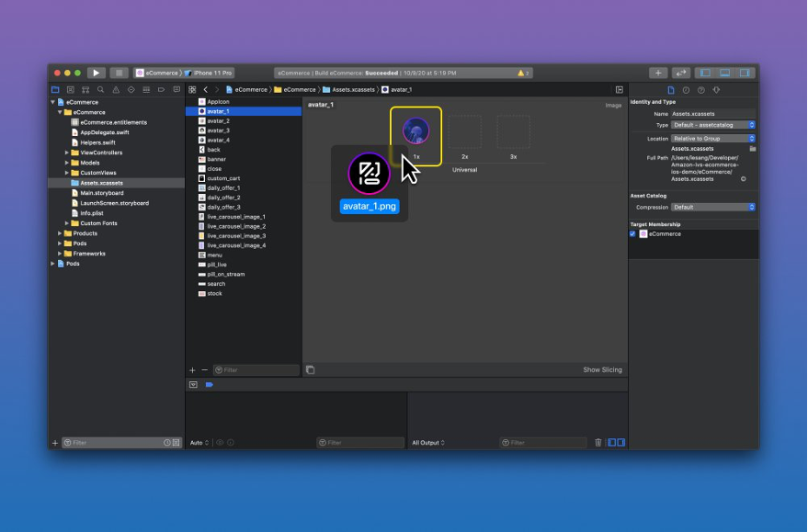The width and height of the screenshot is (808, 532).
Task: Click the All Output selector
Action: (428, 443)
